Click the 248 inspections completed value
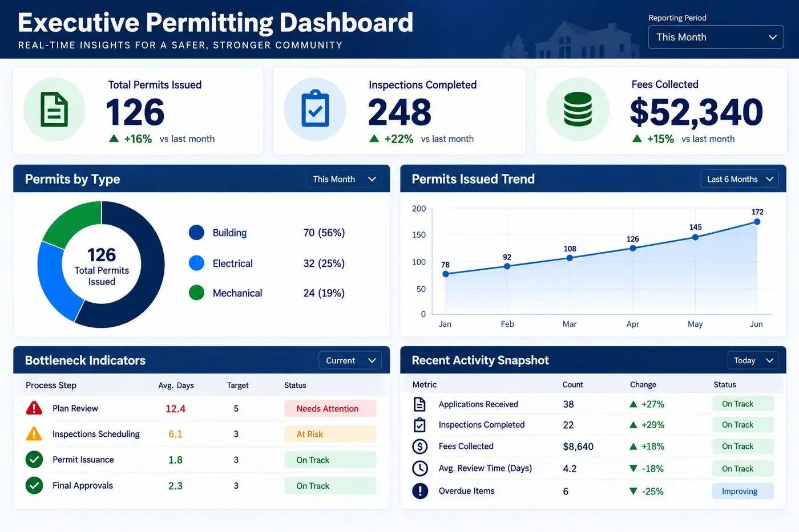This screenshot has width=799, height=532. point(399,112)
